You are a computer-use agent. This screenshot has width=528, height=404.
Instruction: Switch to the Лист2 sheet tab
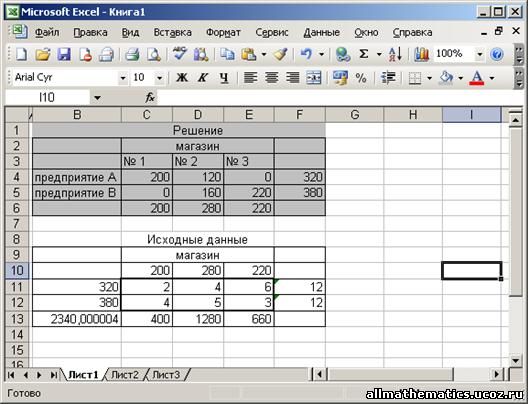125,375
